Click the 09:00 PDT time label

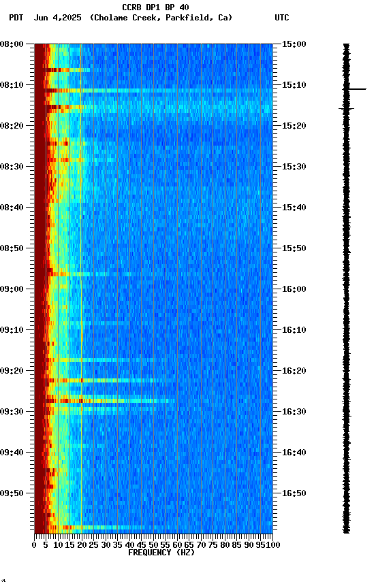pyautogui.click(x=12, y=289)
